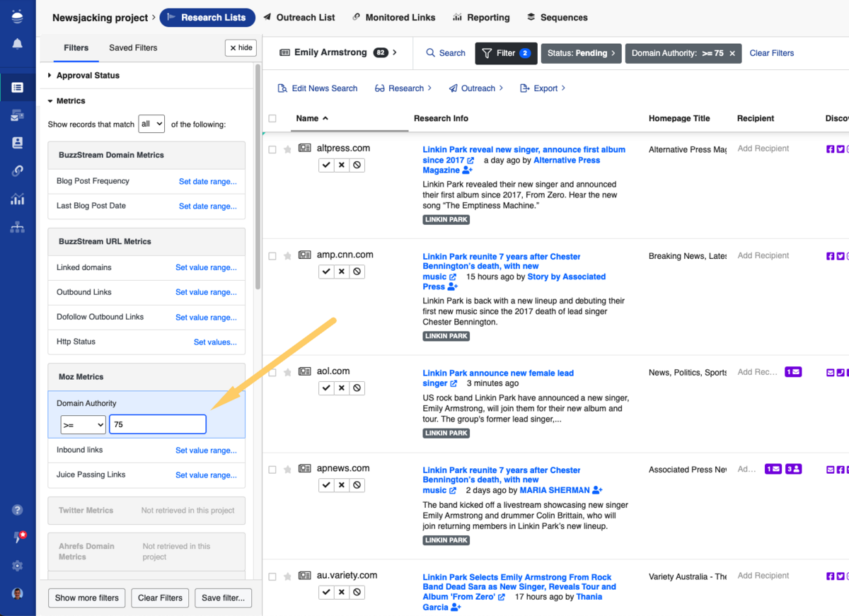This screenshot has width=849, height=616.
Task: Toggle the select-all checkbox in header
Action: pos(272,119)
